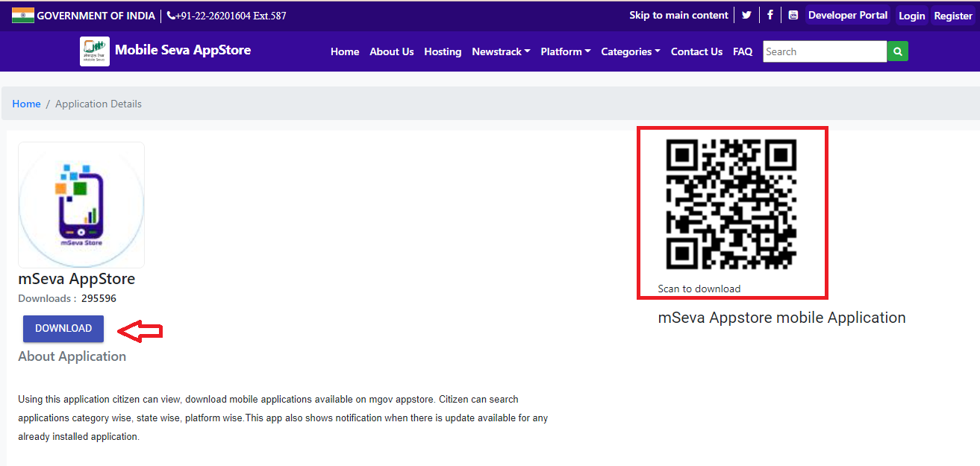The height and width of the screenshot is (466, 980).
Task: Click Skip to main content link
Action: [x=678, y=15]
